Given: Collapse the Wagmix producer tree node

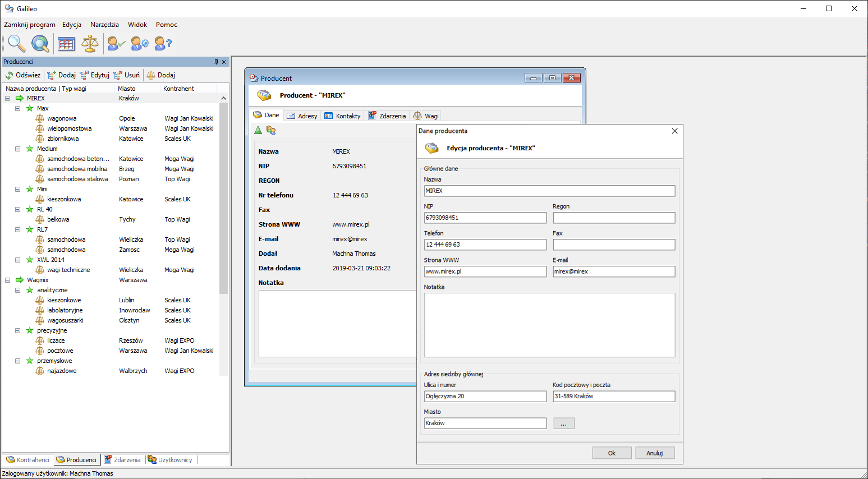Looking at the screenshot, I should pos(8,280).
